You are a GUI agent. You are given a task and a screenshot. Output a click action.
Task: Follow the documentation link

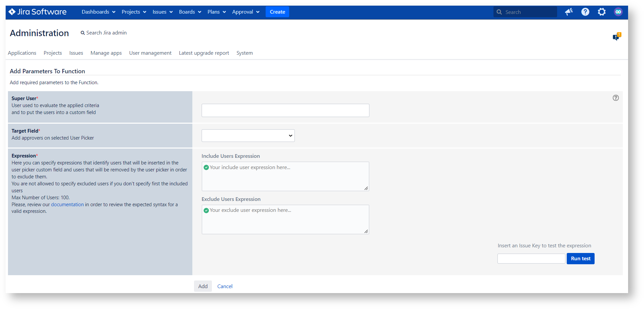pyautogui.click(x=67, y=205)
